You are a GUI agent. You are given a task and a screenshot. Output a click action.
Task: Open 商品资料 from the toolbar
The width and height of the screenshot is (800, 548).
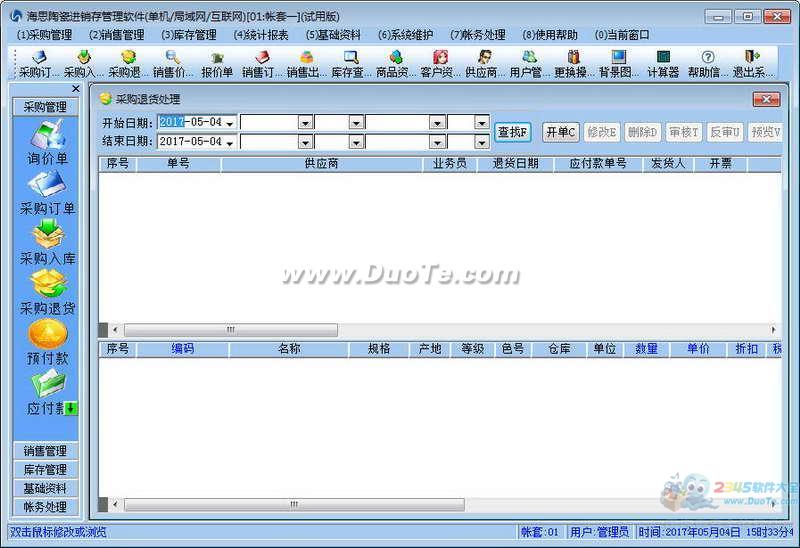point(395,64)
